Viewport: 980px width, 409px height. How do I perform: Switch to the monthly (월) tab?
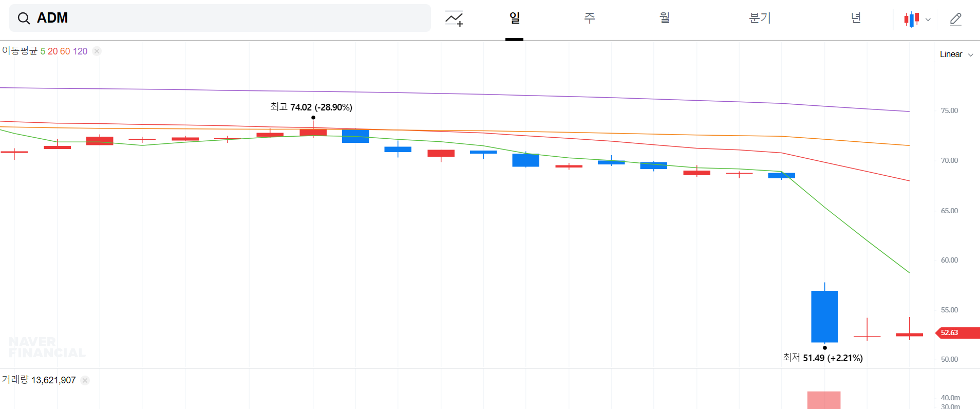pos(665,18)
